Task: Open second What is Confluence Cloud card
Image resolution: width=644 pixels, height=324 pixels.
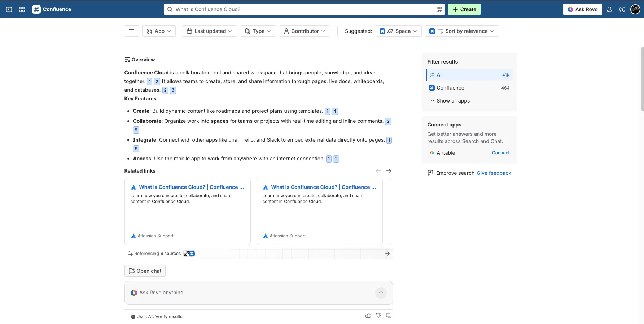Action: [x=320, y=211]
